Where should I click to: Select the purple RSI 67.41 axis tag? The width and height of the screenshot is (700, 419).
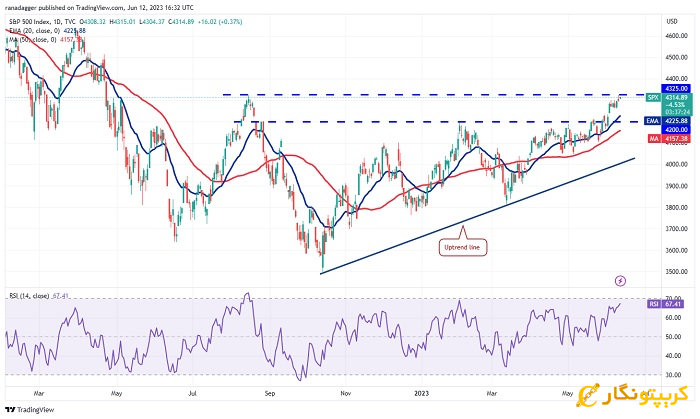[x=665, y=304]
